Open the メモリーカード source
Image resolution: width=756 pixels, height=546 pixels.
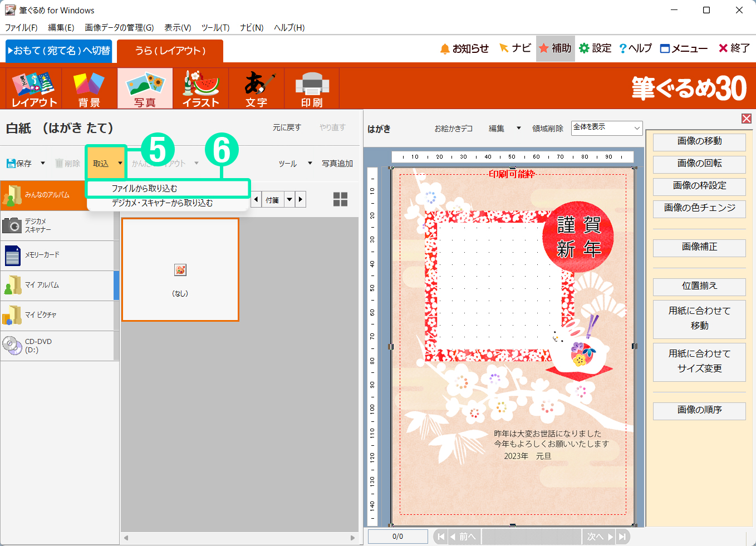[x=58, y=255]
